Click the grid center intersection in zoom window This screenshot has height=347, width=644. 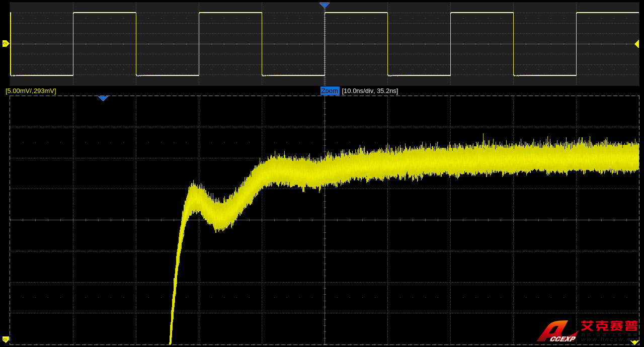point(325,220)
